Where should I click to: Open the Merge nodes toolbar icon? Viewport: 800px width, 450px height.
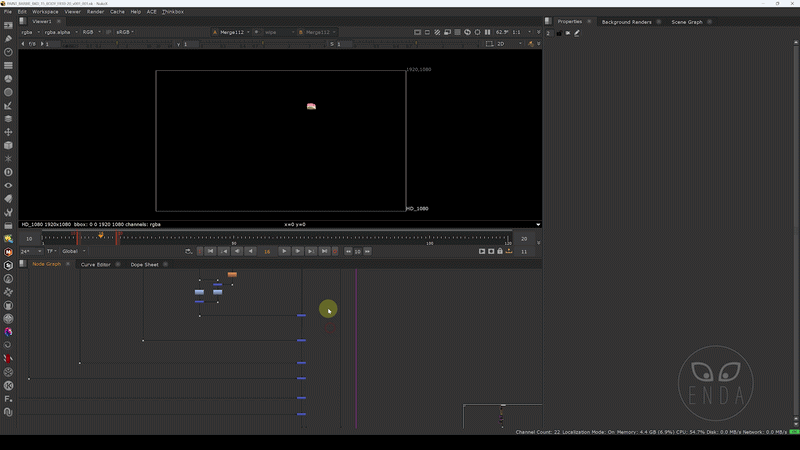[8, 118]
